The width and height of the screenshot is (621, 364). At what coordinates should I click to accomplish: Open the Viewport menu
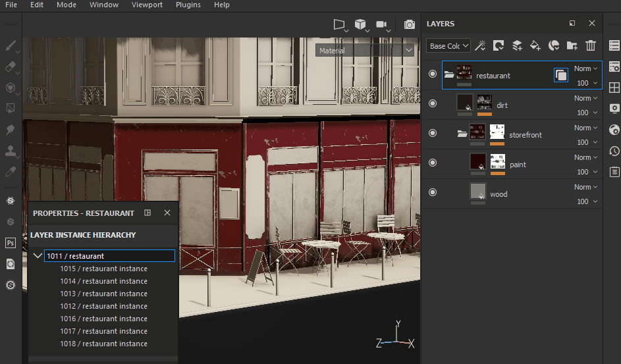(147, 5)
